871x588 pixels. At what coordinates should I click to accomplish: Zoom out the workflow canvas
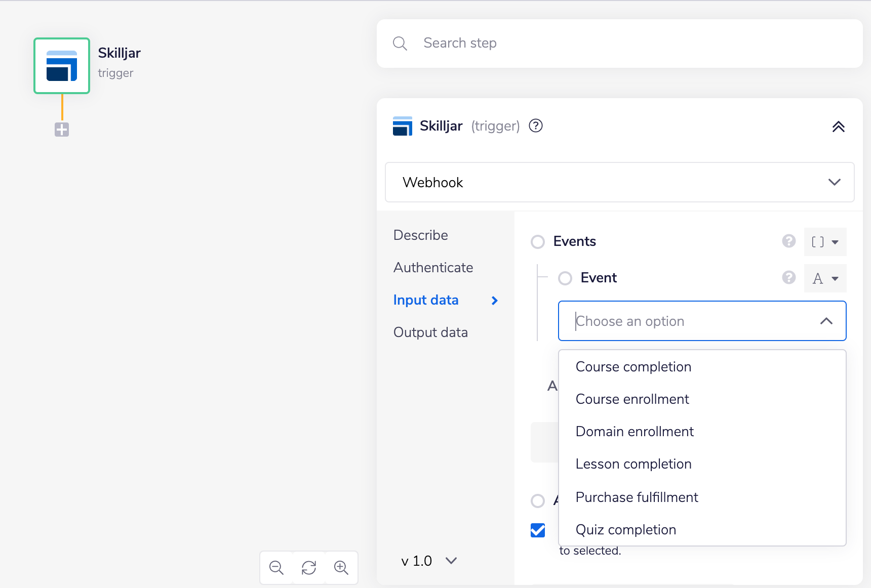[276, 568]
